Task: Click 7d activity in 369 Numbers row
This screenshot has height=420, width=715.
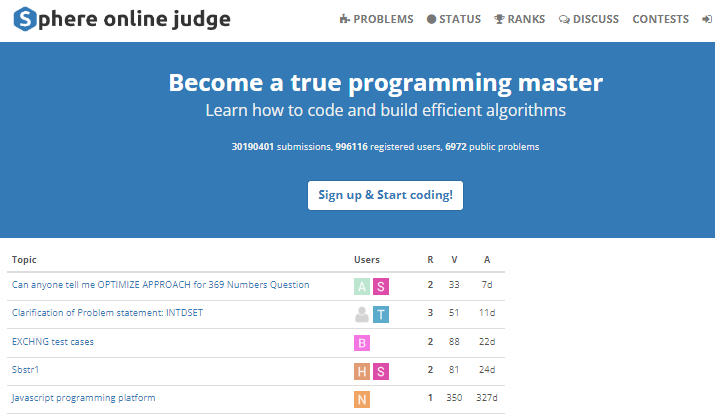Action: click(x=487, y=285)
